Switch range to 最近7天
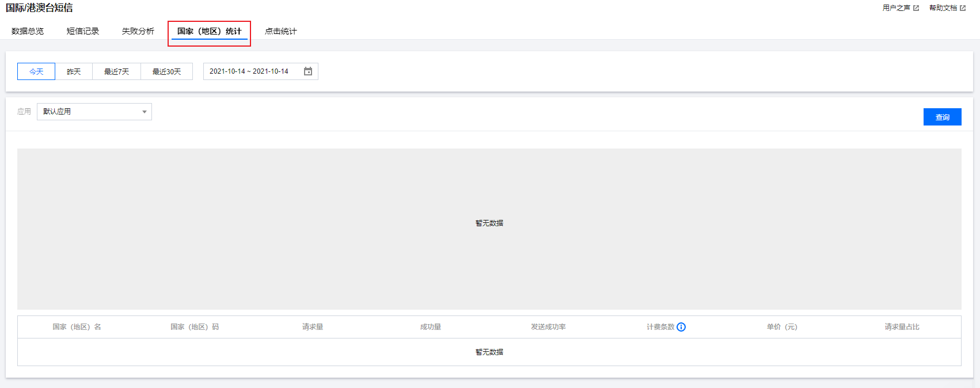 (116, 71)
